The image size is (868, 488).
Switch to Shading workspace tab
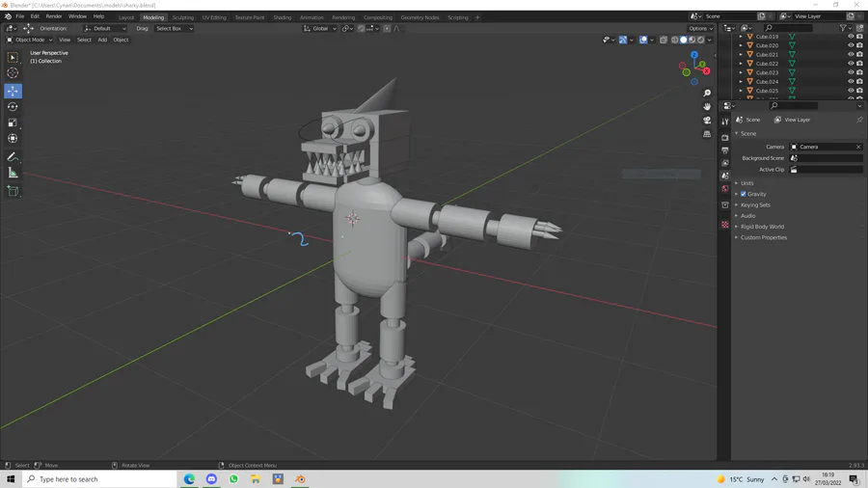pyautogui.click(x=283, y=17)
